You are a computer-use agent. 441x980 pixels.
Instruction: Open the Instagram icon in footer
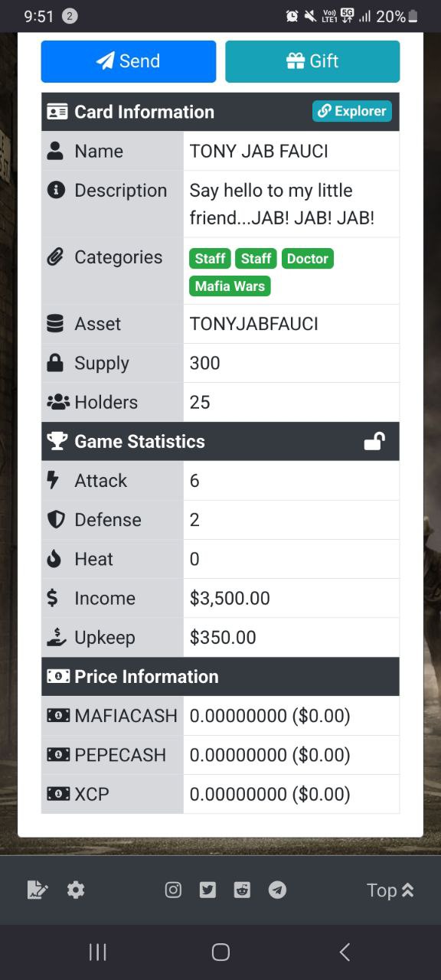[x=174, y=890]
